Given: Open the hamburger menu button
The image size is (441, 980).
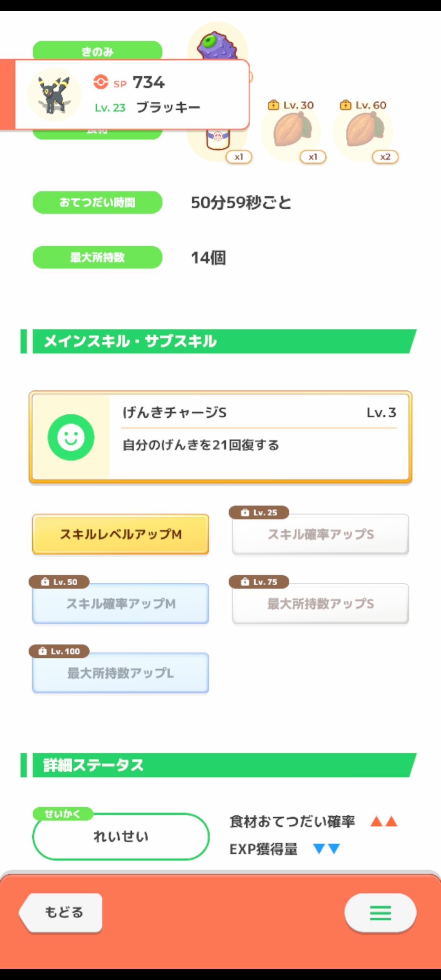Looking at the screenshot, I should click(380, 913).
